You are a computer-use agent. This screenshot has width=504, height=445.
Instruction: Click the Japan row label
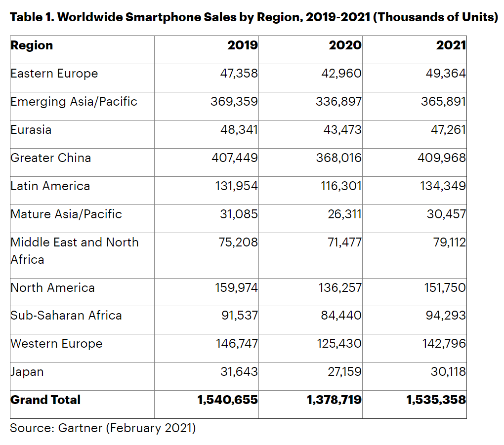(x=27, y=372)
